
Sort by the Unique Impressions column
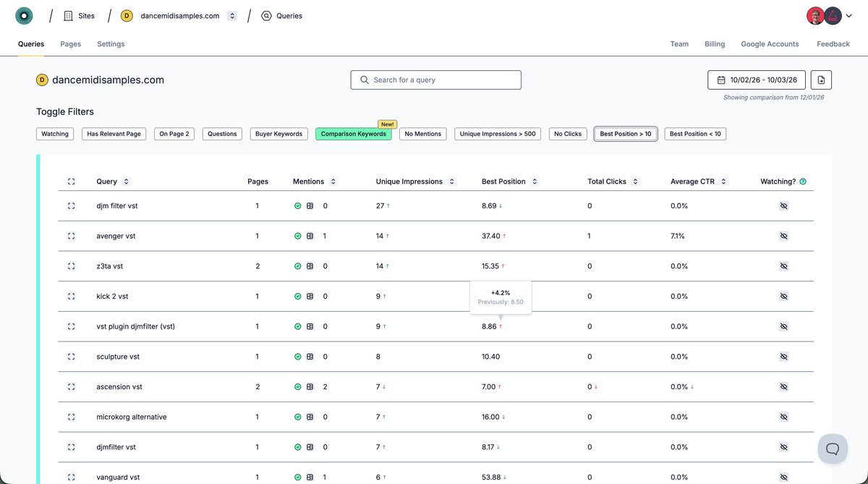(452, 182)
